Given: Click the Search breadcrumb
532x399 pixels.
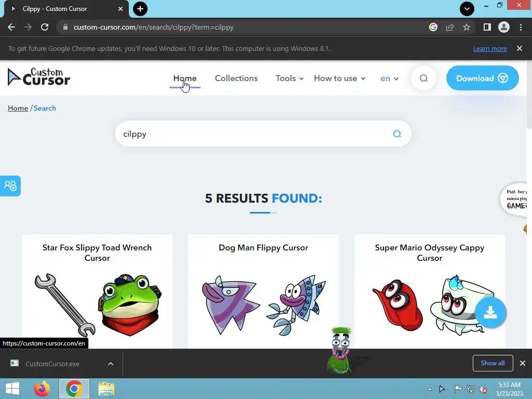Looking at the screenshot, I should click(x=45, y=108).
